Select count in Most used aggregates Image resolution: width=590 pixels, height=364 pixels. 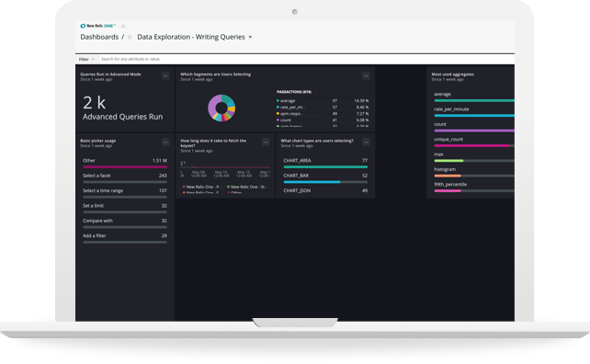[474, 127]
